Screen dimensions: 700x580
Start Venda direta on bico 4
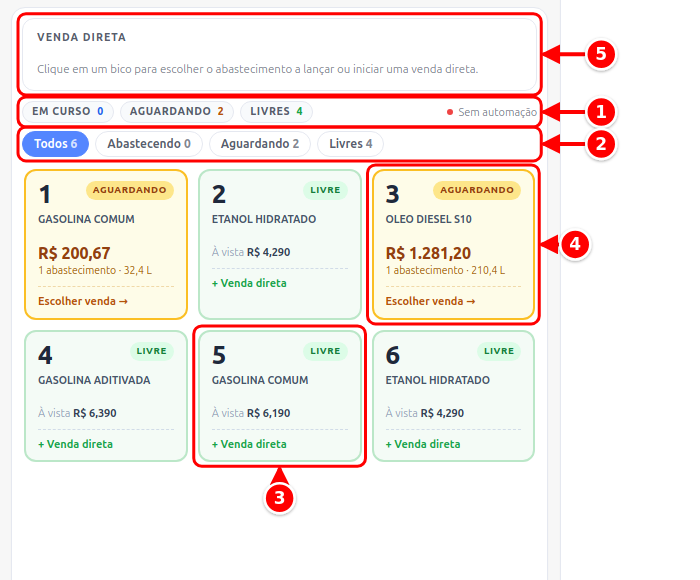pyautogui.click(x=75, y=444)
